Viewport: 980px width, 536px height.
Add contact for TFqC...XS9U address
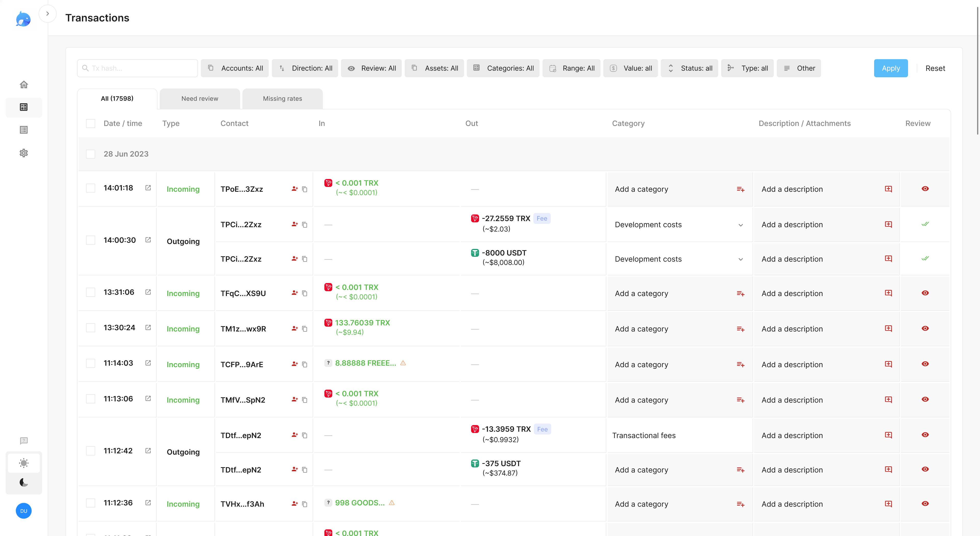[x=295, y=293]
